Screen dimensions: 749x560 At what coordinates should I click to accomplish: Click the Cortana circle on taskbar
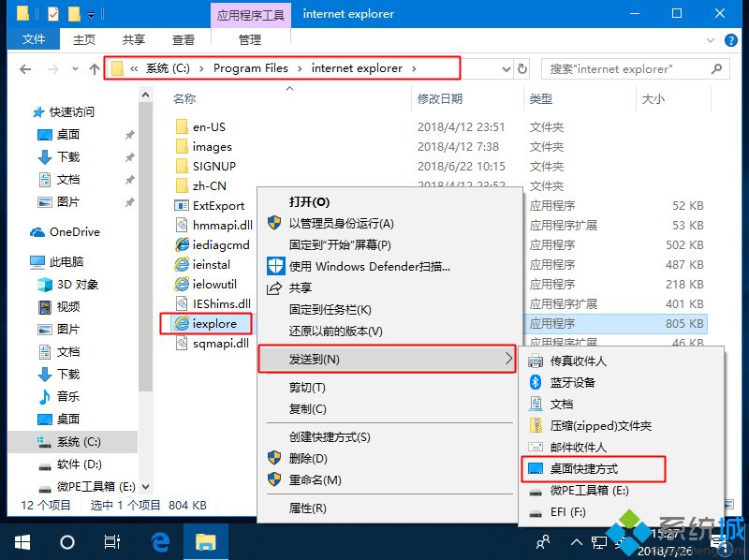[67, 542]
